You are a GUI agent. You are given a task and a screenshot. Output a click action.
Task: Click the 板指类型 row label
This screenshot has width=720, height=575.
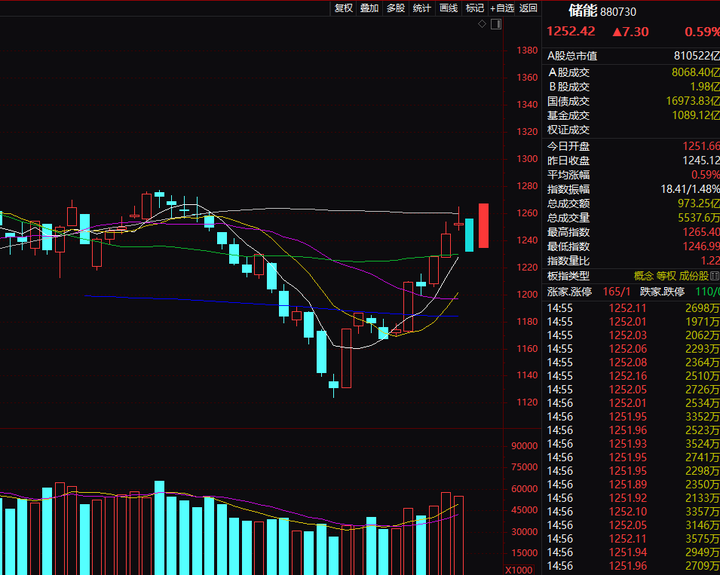point(568,276)
